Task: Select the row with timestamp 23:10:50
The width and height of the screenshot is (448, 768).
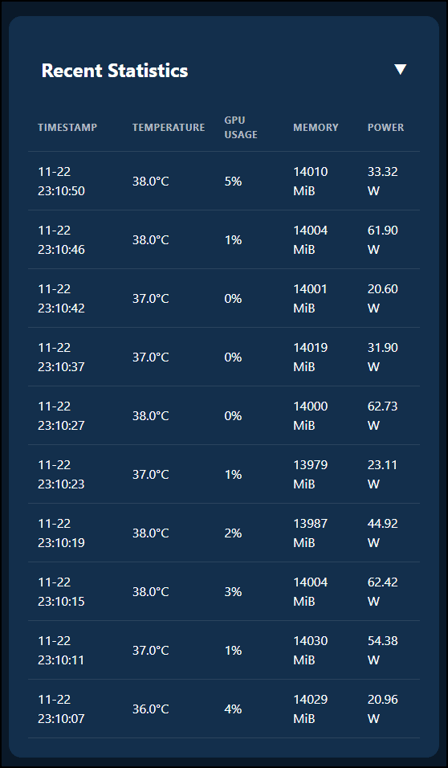Action: (224, 181)
